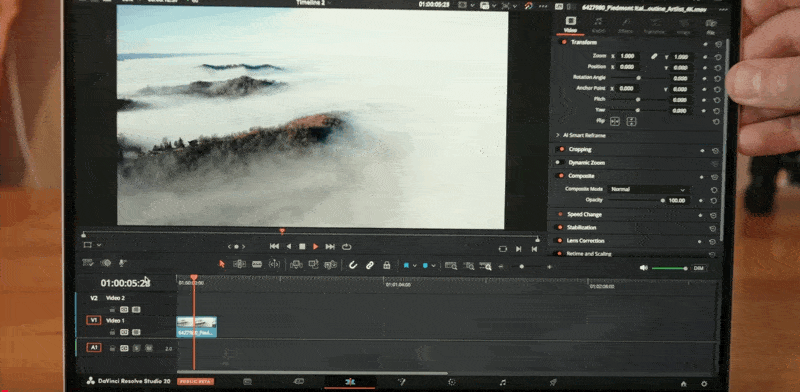Click the Full Extent Zoom icon
This screenshot has width=800, height=392.
[x=451, y=265]
